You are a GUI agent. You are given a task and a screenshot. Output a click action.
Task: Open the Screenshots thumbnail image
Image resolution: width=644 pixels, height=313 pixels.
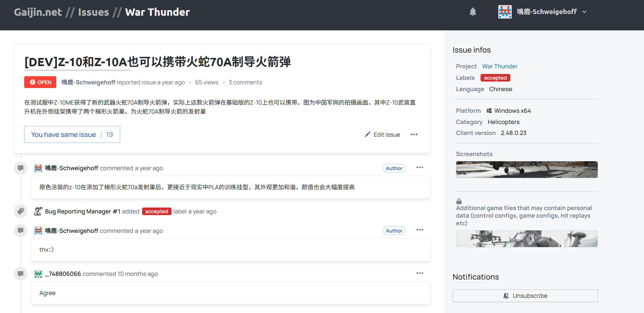point(527,169)
